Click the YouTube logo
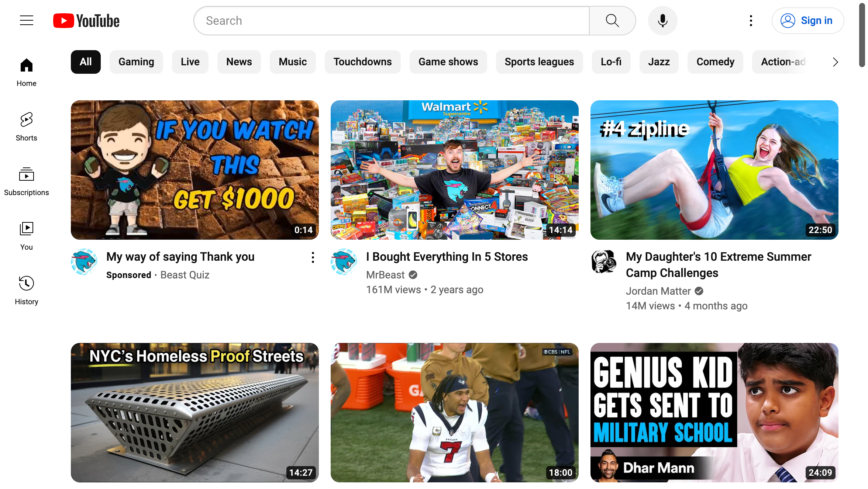Image resolution: width=868 pixels, height=489 pixels. pyautogui.click(x=86, y=21)
